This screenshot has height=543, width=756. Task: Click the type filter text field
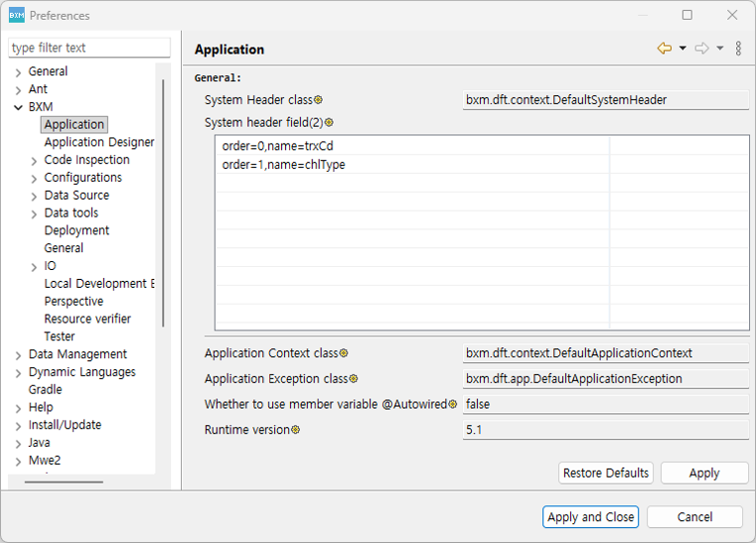click(89, 48)
